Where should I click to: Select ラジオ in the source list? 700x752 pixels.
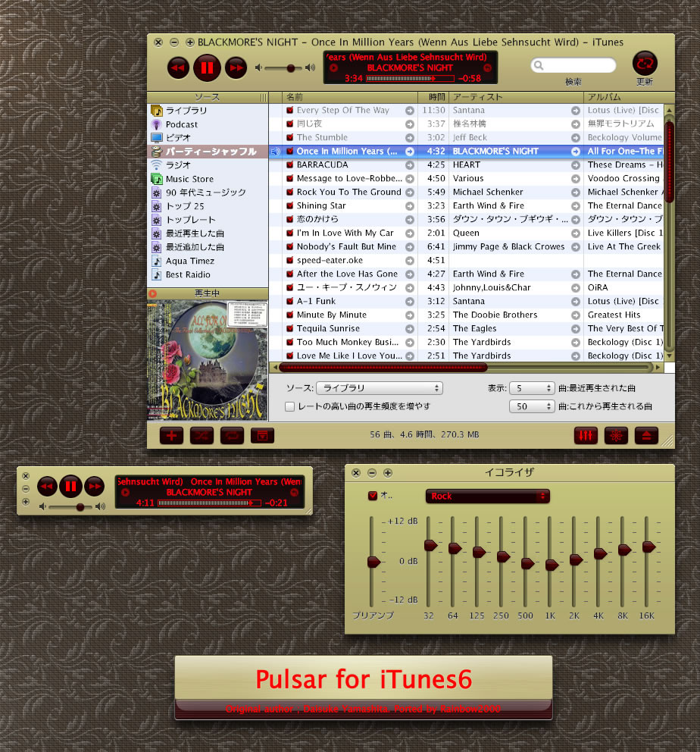tap(208, 165)
